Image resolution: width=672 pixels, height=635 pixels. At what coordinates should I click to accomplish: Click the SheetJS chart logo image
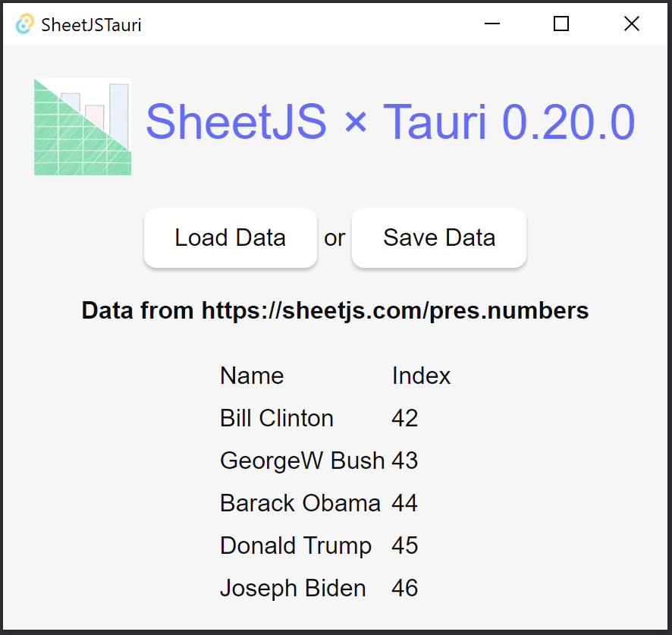(83, 127)
